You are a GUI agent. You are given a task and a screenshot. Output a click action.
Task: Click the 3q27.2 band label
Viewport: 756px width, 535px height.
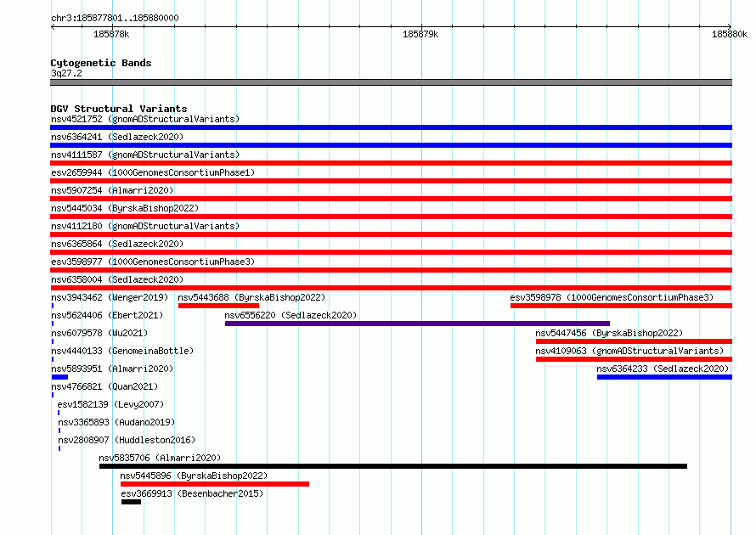tap(66, 73)
